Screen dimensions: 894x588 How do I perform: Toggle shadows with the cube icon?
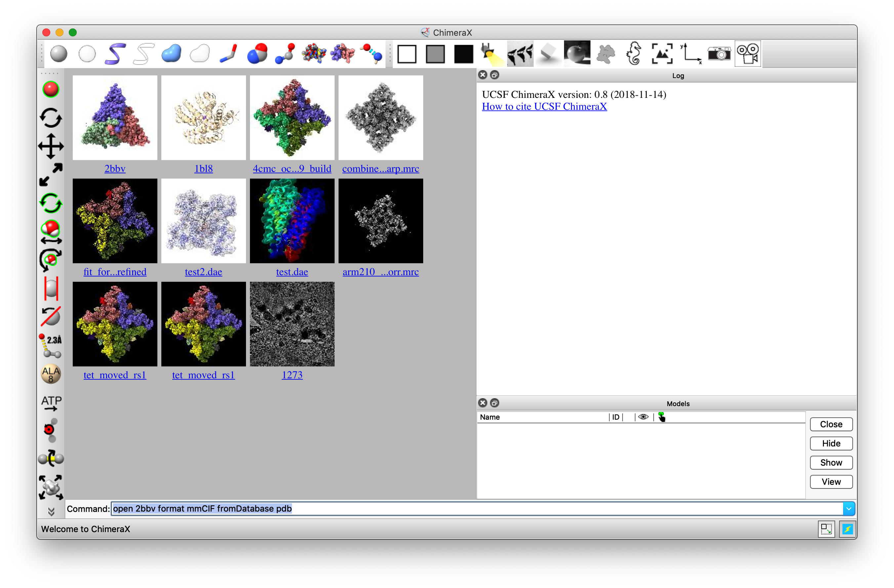(x=548, y=53)
